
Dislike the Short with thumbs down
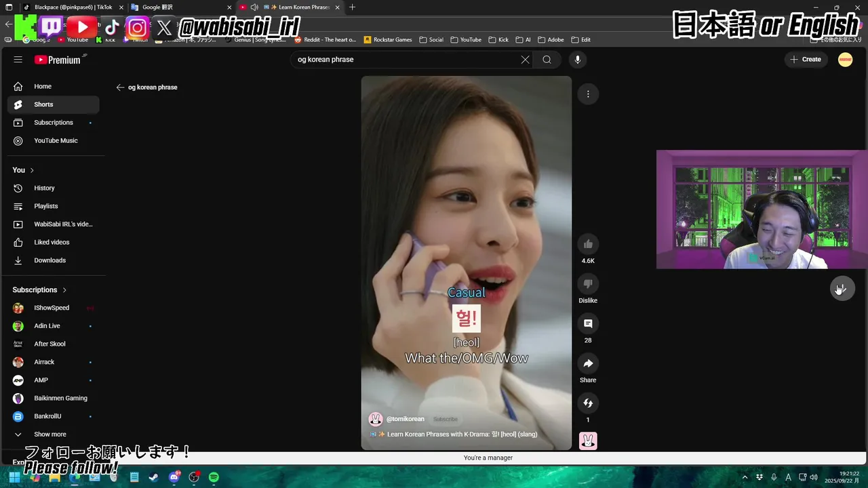point(588,284)
